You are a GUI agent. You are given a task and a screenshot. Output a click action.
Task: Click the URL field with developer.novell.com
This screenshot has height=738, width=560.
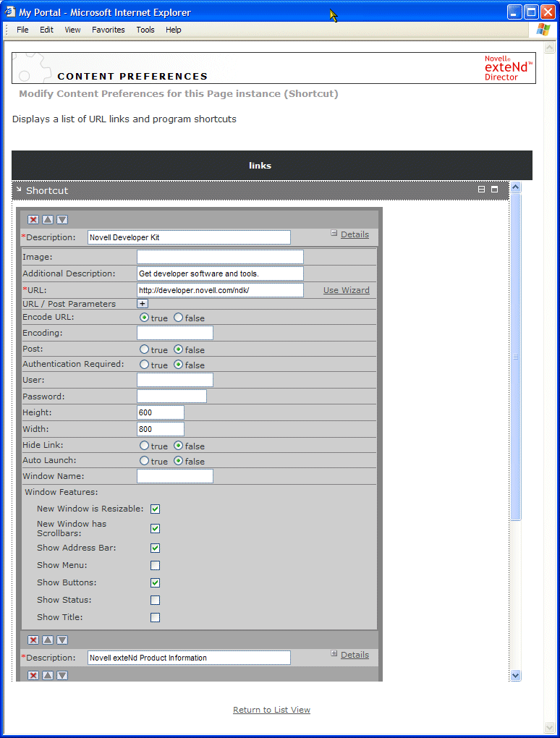pyautogui.click(x=220, y=290)
